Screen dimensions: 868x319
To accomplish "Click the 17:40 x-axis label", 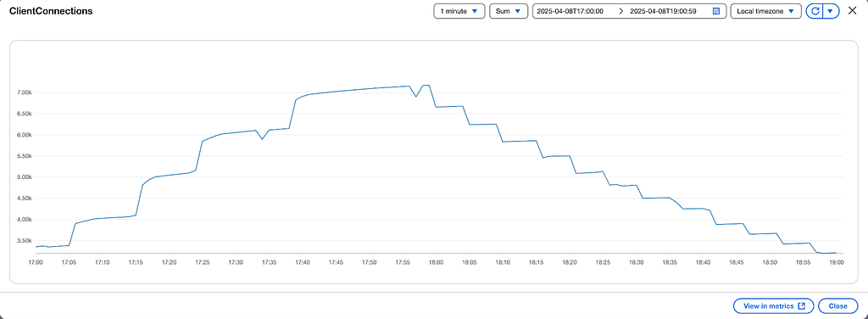I will [303, 262].
